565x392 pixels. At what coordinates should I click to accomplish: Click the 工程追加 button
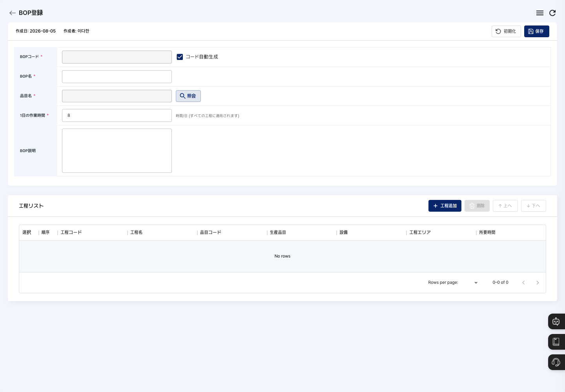coord(445,206)
